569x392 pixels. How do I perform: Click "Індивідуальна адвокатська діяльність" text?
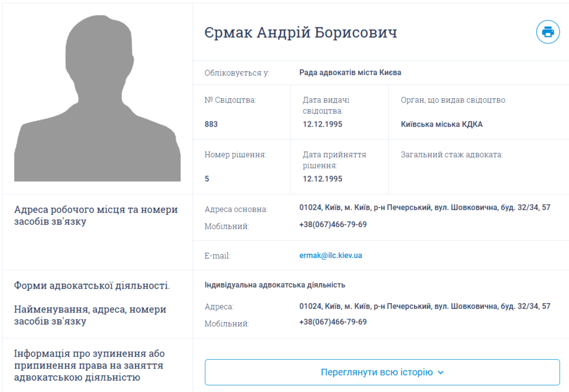point(275,285)
